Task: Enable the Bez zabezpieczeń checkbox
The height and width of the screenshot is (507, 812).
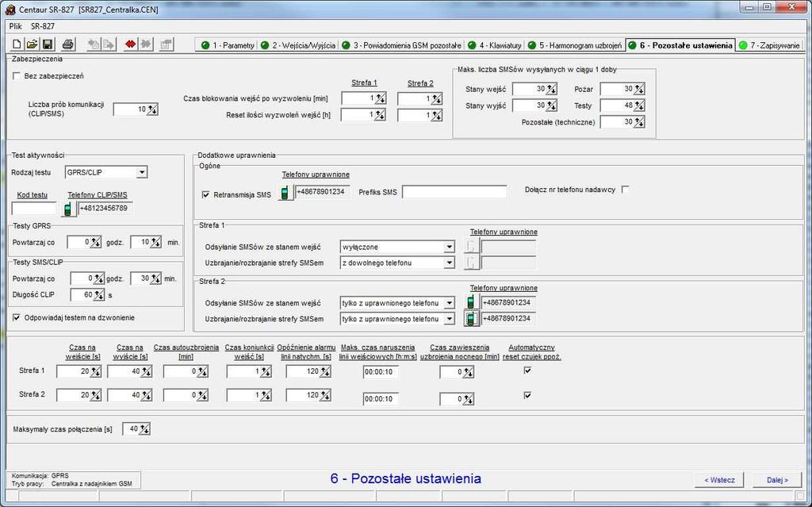Action: coord(17,75)
